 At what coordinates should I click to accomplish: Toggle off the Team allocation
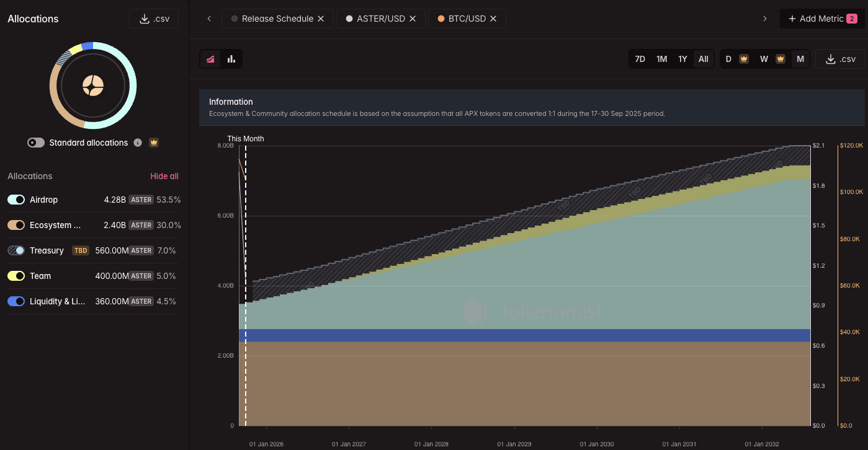[16, 276]
